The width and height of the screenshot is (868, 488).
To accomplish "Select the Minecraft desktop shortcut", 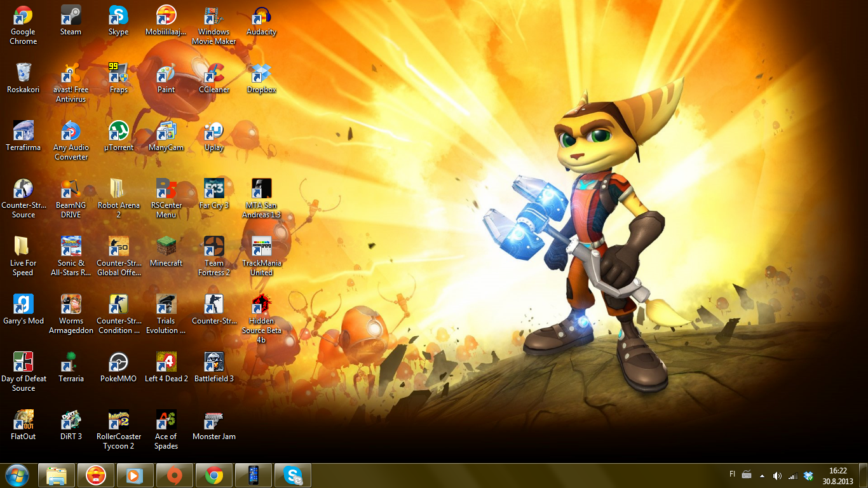I will pyautogui.click(x=166, y=252).
